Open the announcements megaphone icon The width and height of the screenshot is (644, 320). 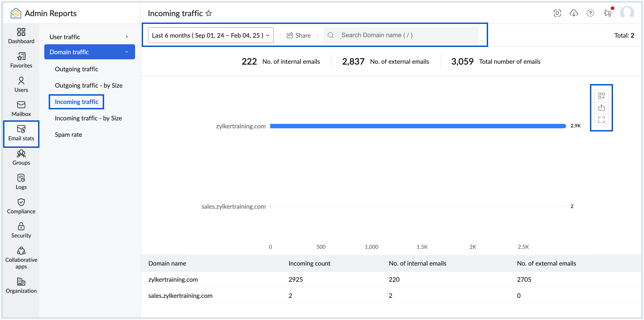[607, 13]
